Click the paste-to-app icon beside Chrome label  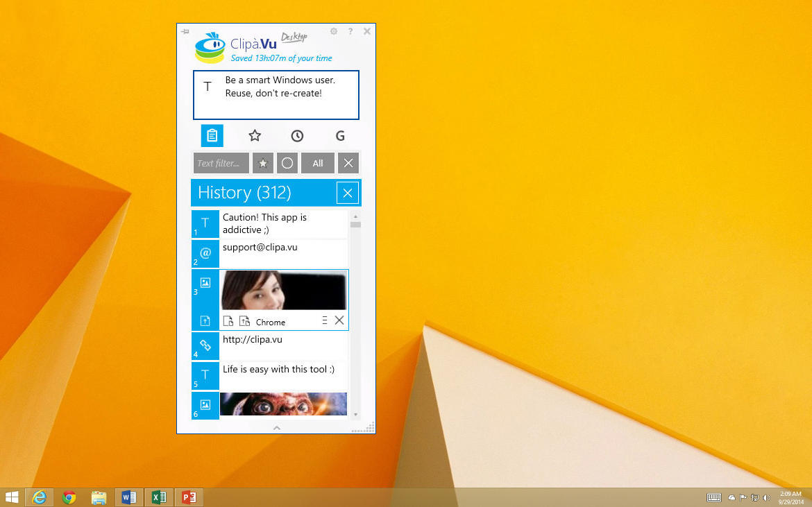pyautogui.click(x=244, y=321)
